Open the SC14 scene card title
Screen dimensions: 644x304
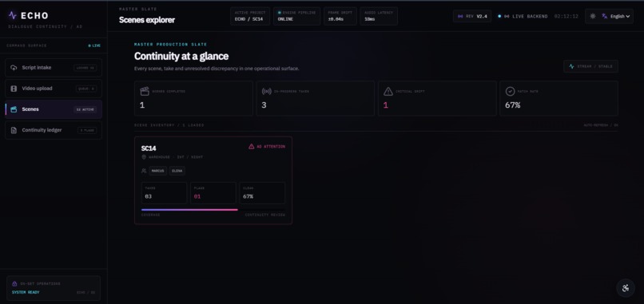149,148
